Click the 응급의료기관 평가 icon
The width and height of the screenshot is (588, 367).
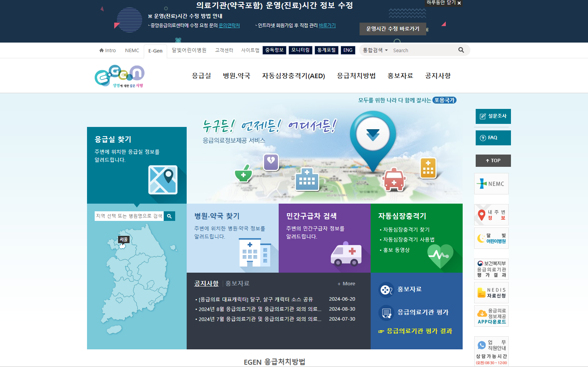(386, 312)
